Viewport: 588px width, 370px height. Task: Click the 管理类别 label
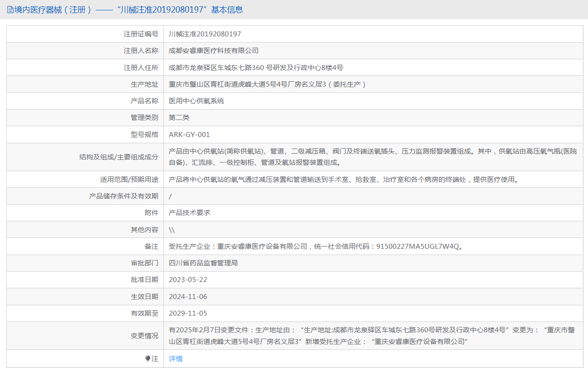click(145, 118)
